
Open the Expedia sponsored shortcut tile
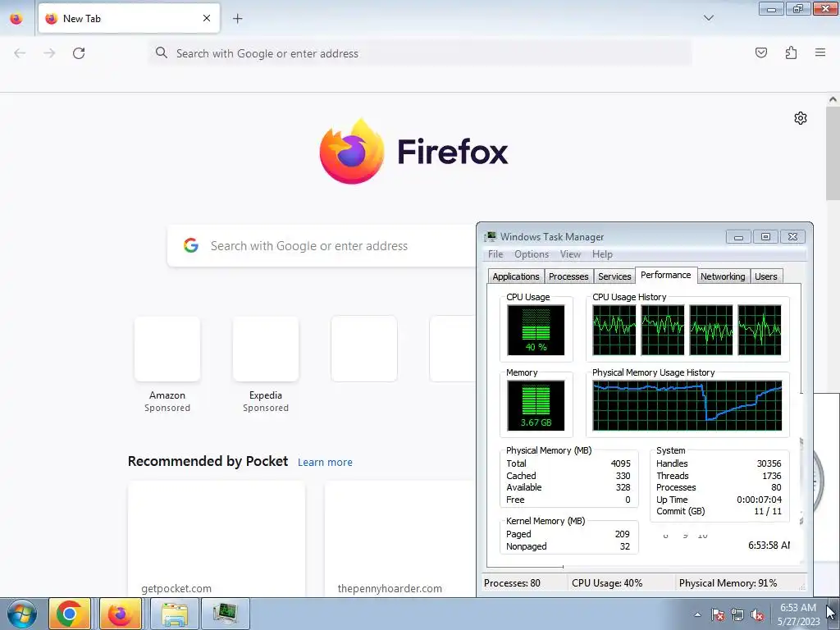tap(266, 364)
